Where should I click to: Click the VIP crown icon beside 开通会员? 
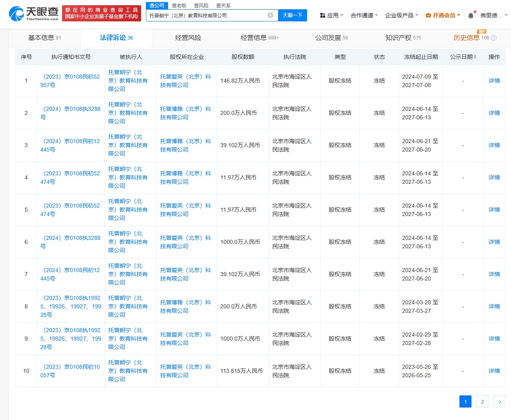428,15
